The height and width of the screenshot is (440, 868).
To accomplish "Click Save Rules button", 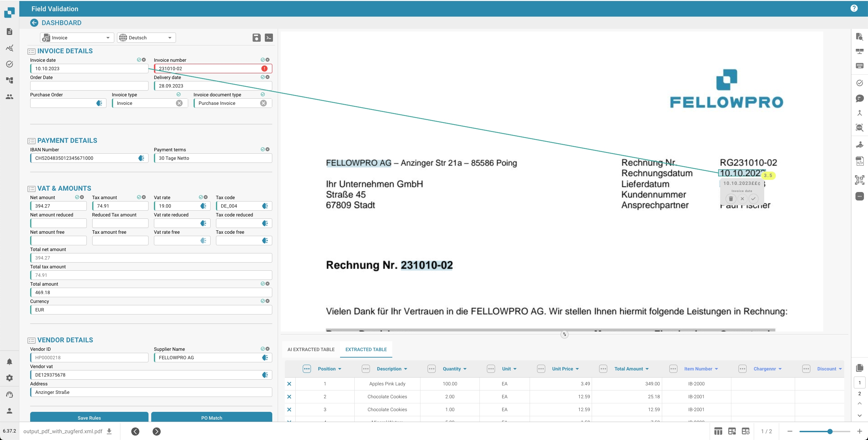I will [89, 417].
